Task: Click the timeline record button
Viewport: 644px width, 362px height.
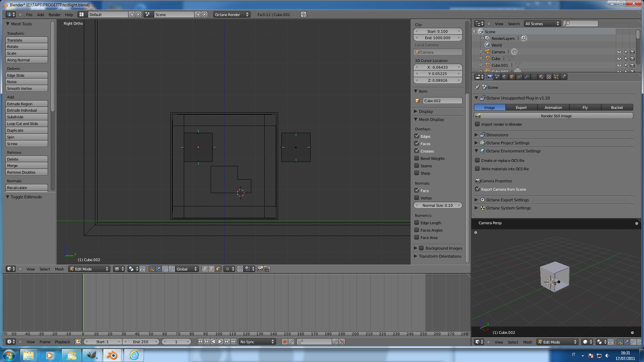Action: tap(284, 342)
